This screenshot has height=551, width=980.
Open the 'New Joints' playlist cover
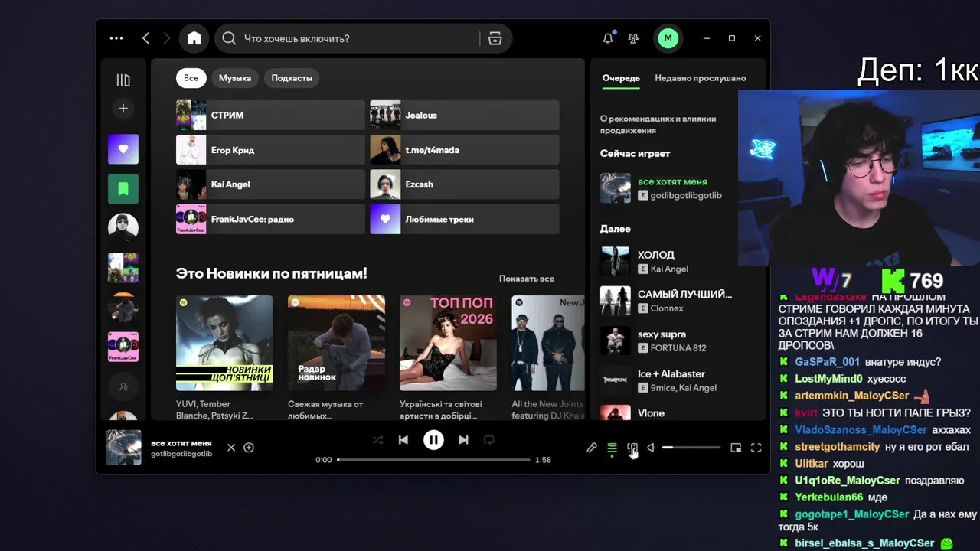[x=548, y=343]
